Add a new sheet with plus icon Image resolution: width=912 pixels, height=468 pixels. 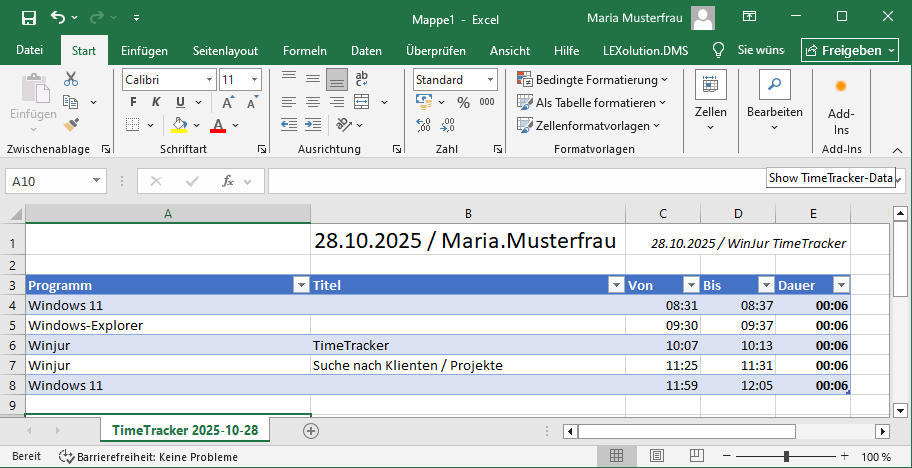pos(311,431)
